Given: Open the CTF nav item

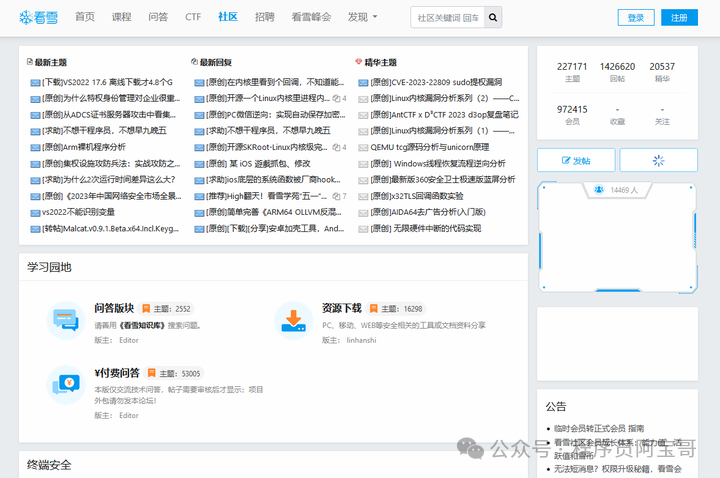Looking at the screenshot, I should [193, 17].
